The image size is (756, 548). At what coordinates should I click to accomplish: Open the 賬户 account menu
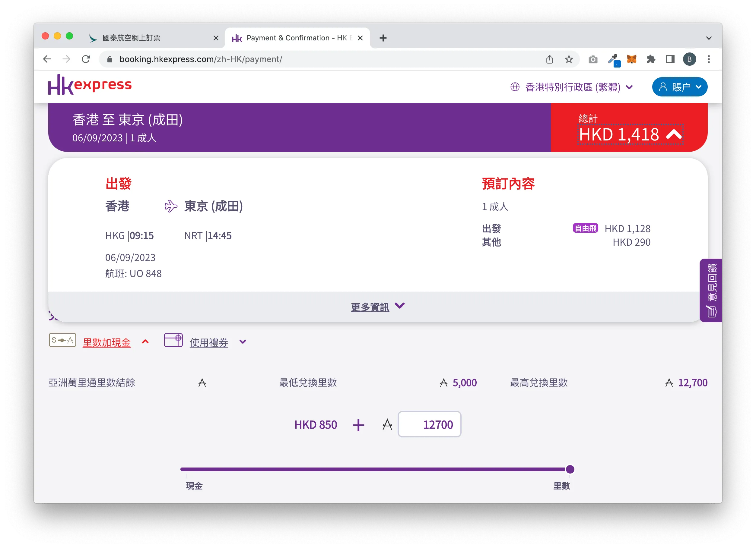pos(679,87)
